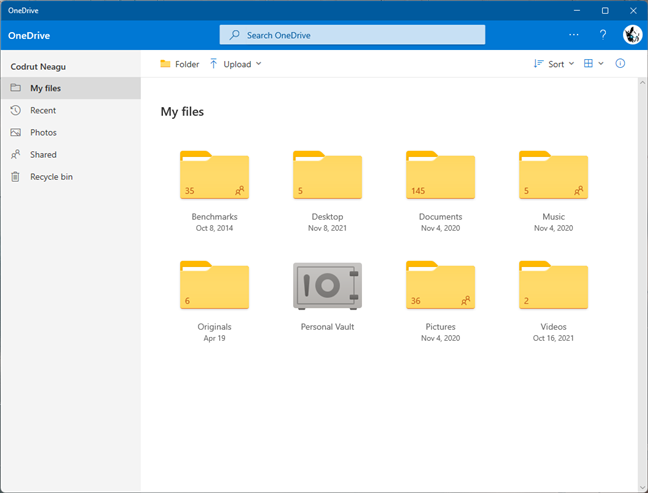Open the Music folder icon
This screenshot has width=648, height=493.
tap(553, 175)
